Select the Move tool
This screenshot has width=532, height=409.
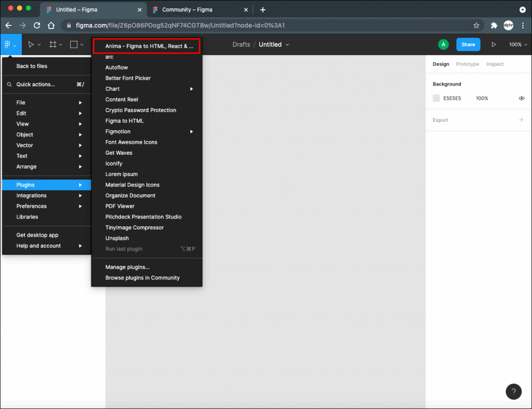(31, 44)
